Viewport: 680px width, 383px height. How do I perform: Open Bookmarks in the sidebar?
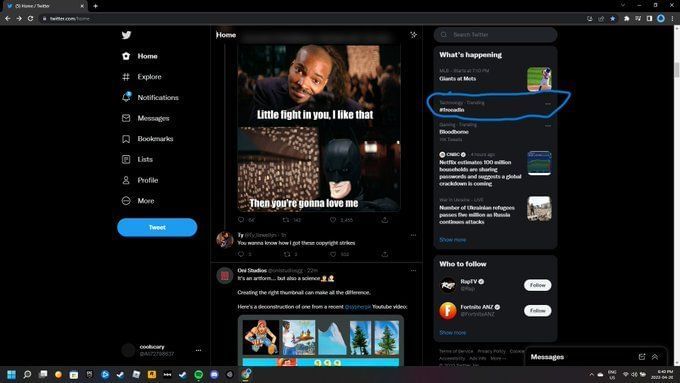[x=147, y=139]
